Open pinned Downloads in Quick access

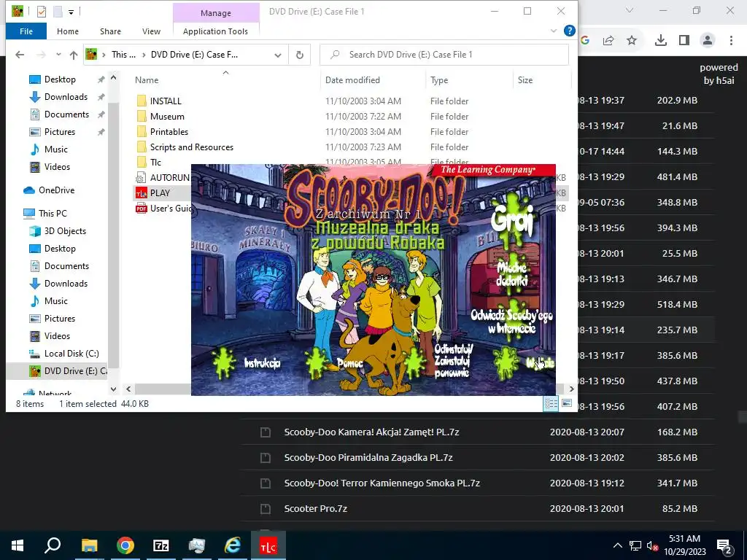point(66,97)
